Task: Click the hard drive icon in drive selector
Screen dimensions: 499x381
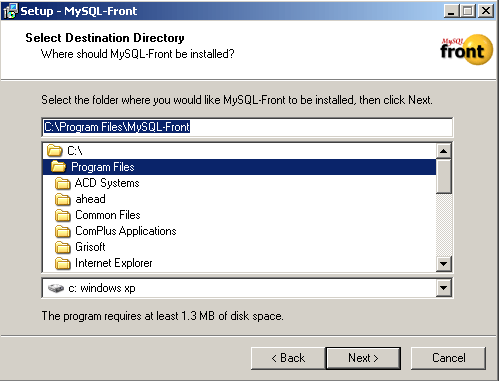Action: [x=56, y=288]
